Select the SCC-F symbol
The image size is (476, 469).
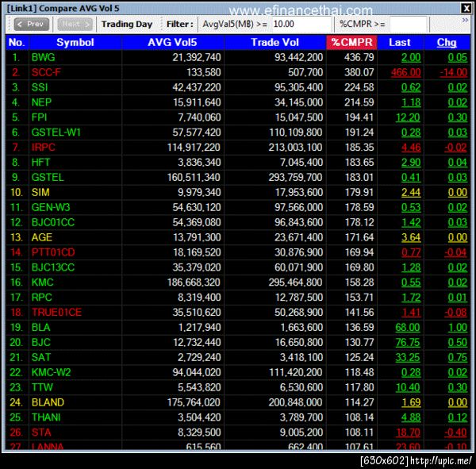(46, 72)
